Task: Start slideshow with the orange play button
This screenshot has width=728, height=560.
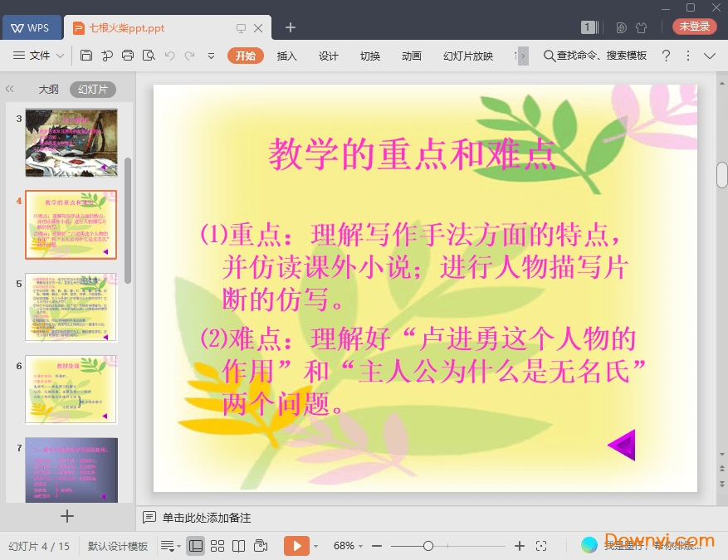Action: [x=296, y=545]
